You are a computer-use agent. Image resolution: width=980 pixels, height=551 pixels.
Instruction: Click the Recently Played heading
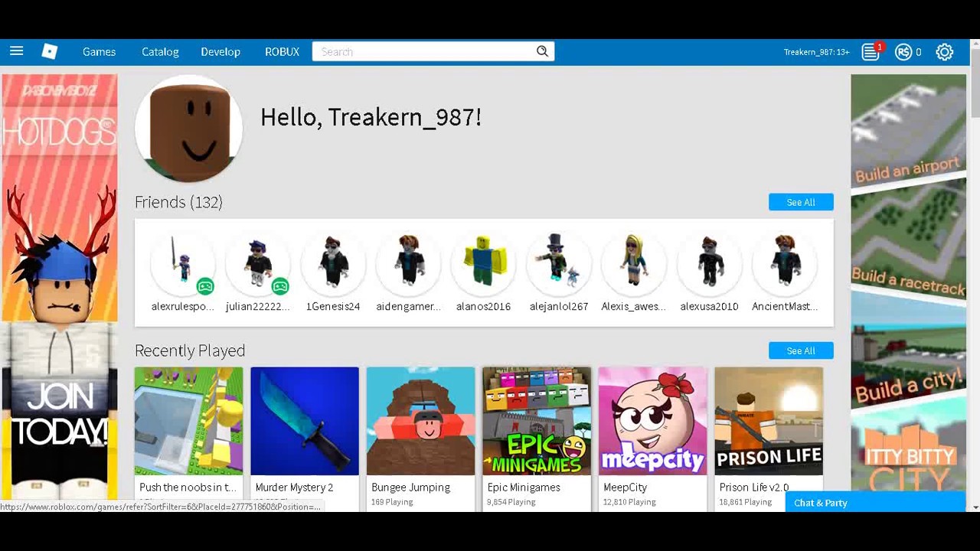(190, 350)
